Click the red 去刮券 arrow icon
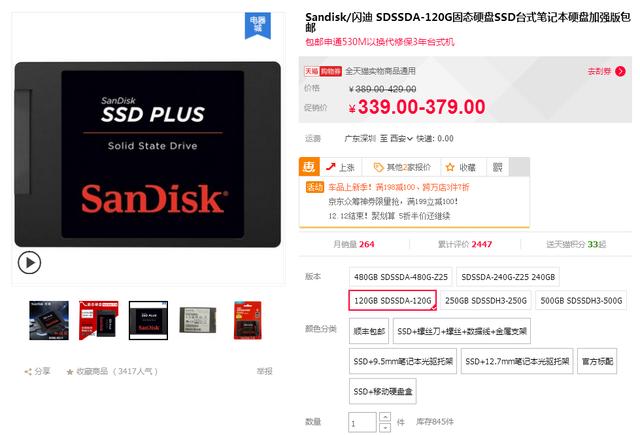The height and width of the screenshot is (435, 640). (x=620, y=71)
